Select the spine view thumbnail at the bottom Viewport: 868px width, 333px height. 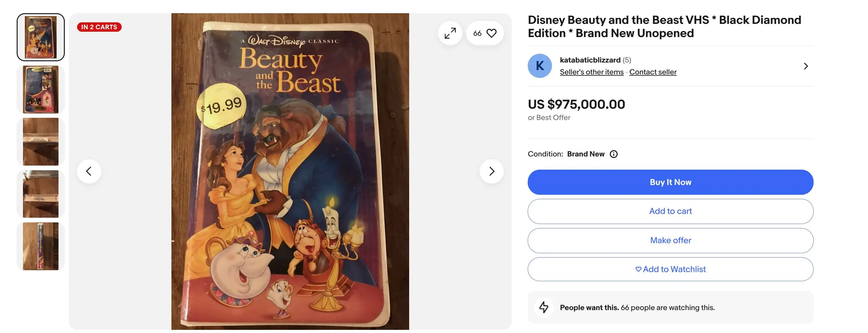click(41, 246)
